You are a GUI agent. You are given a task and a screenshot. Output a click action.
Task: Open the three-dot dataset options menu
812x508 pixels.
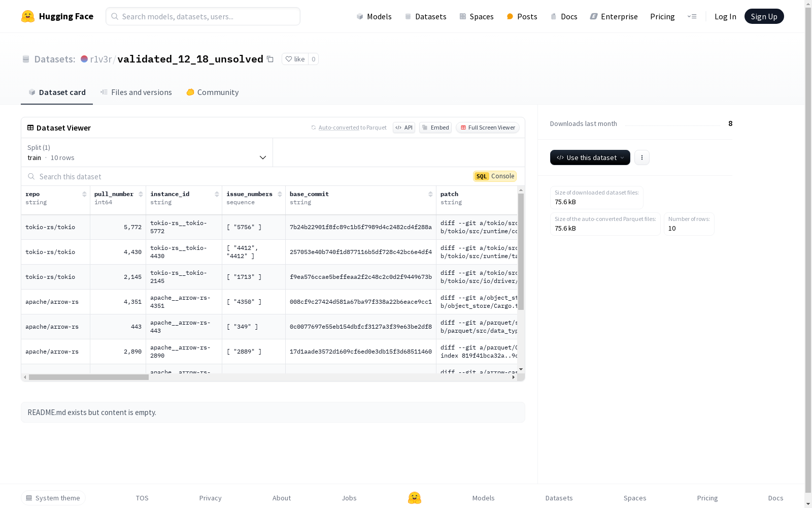pyautogui.click(x=642, y=157)
